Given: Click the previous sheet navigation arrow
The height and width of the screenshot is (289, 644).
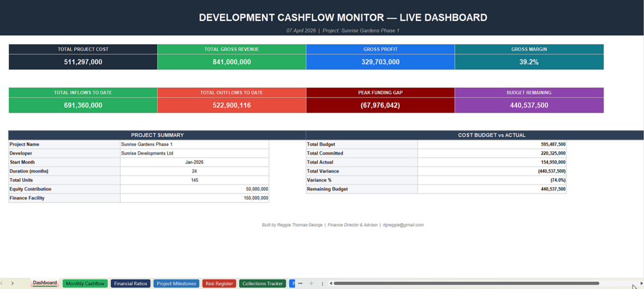Looking at the screenshot, I should click(2, 283).
